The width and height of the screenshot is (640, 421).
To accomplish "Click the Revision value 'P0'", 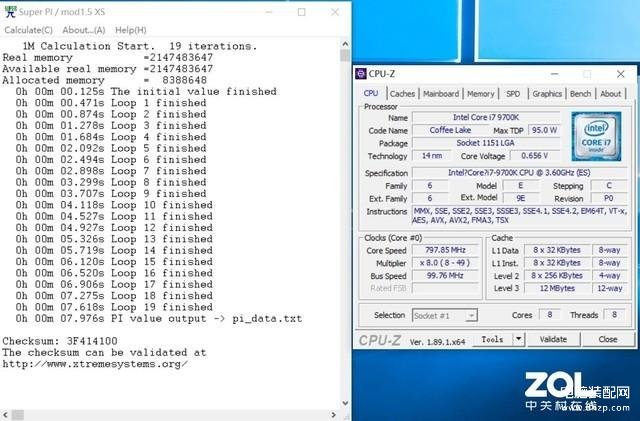I will 609,198.
